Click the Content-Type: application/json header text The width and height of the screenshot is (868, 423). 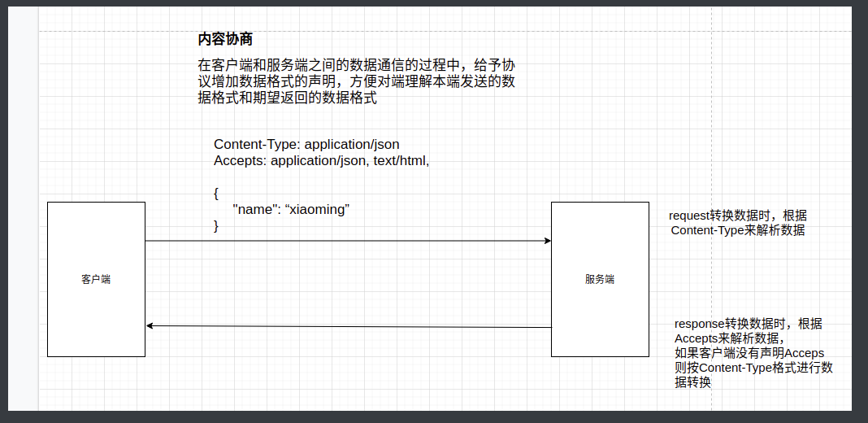coord(306,144)
